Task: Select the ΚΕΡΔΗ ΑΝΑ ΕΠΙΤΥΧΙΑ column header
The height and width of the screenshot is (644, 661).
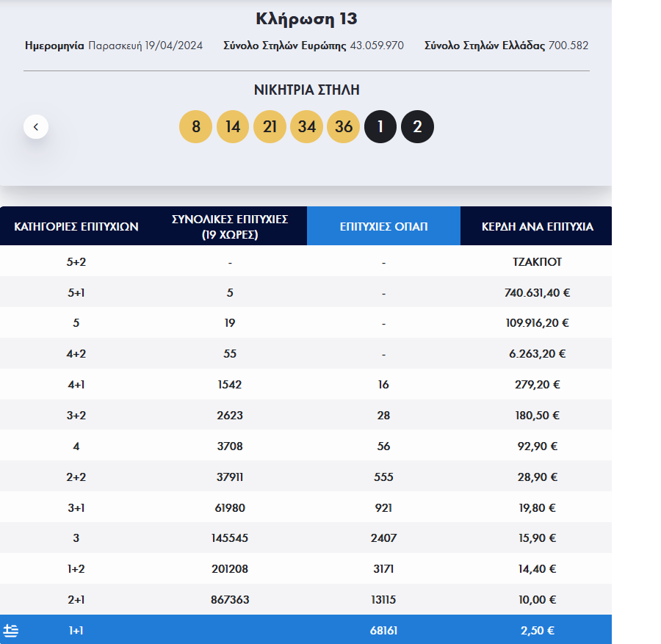Action: point(537,226)
